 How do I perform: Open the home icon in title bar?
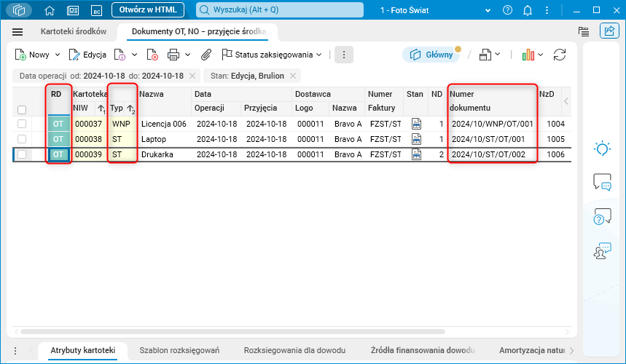click(x=50, y=10)
